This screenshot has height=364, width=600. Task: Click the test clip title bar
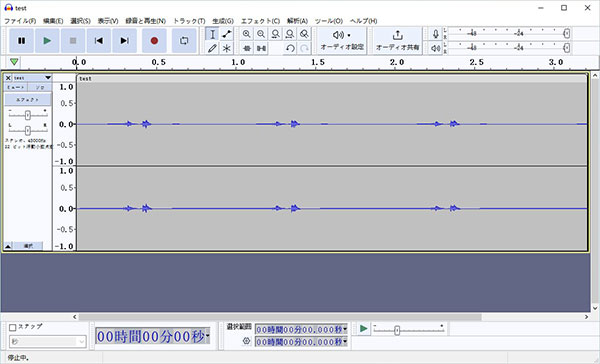point(332,78)
